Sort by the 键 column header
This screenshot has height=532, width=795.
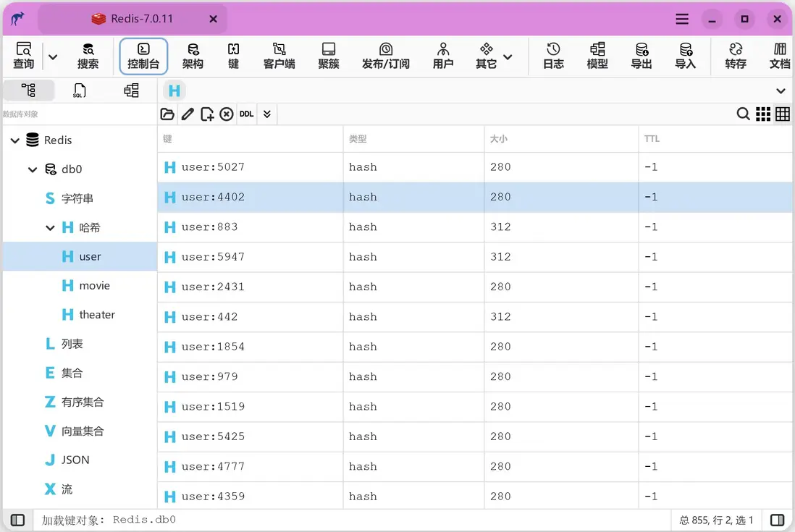(x=251, y=139)
